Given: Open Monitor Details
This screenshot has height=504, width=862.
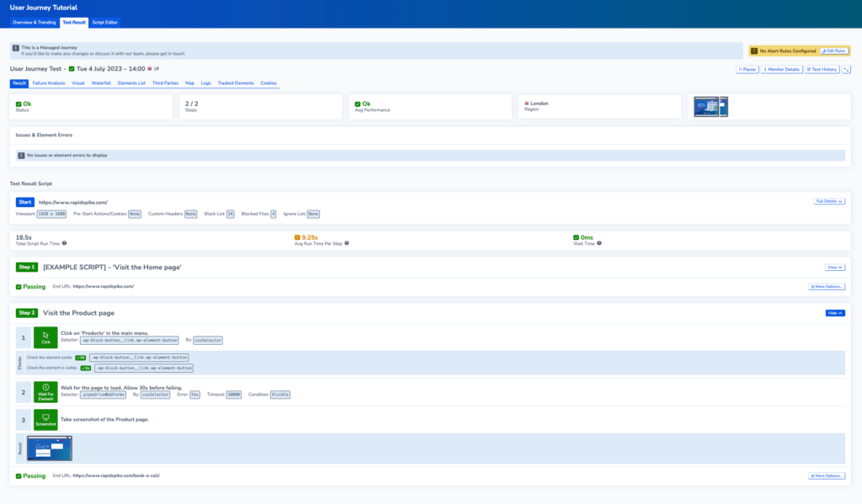Looking at the screenshot, I should [781, 69].
